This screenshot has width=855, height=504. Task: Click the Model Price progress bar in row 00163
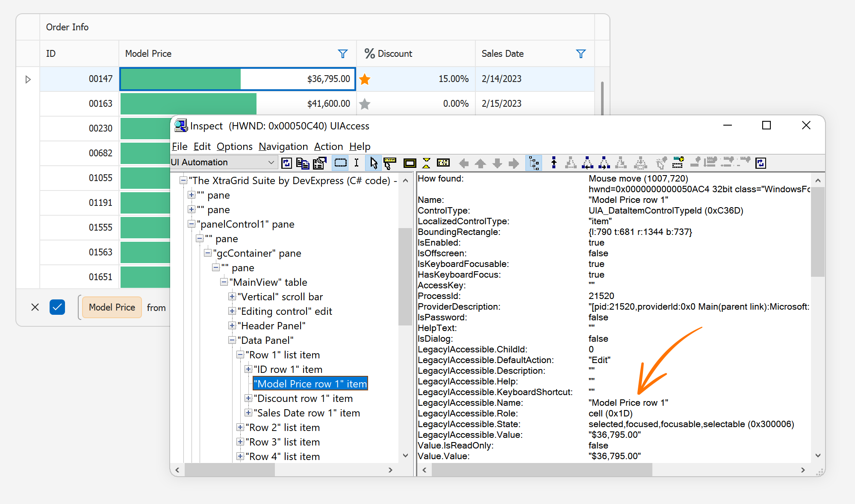tap(188, 104)
